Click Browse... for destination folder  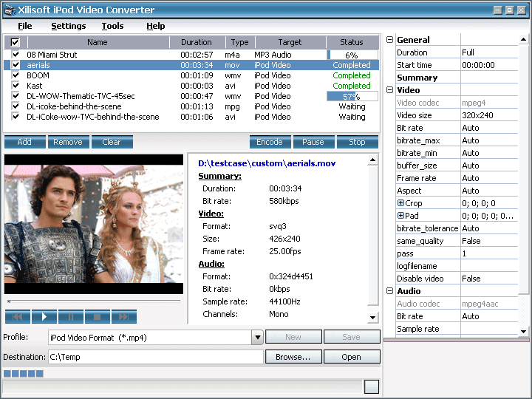[x=293, y=357]
